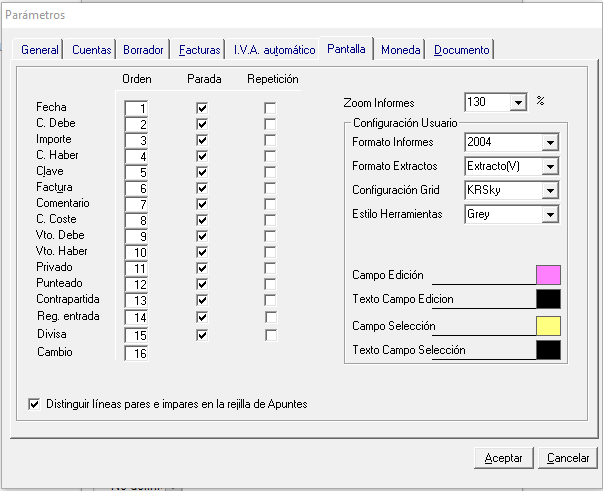
Task: Open the I.V.A. automático tab
Action: pyautogui.click(x=273, y=49)
